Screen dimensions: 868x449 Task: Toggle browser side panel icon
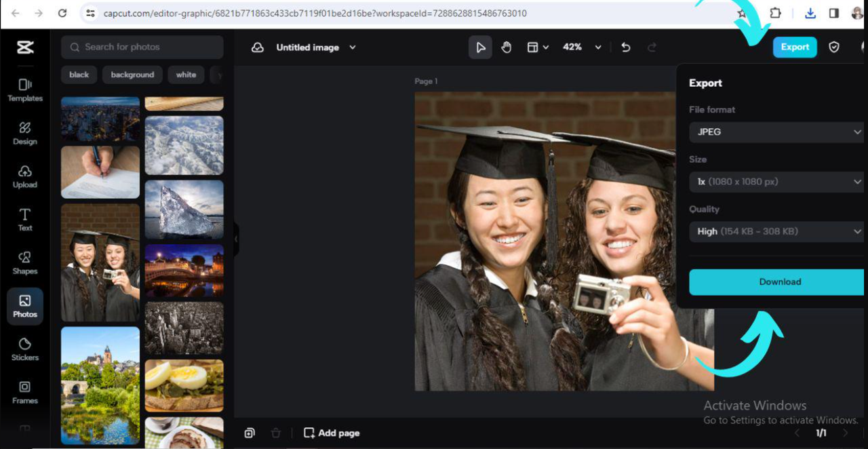834,13
